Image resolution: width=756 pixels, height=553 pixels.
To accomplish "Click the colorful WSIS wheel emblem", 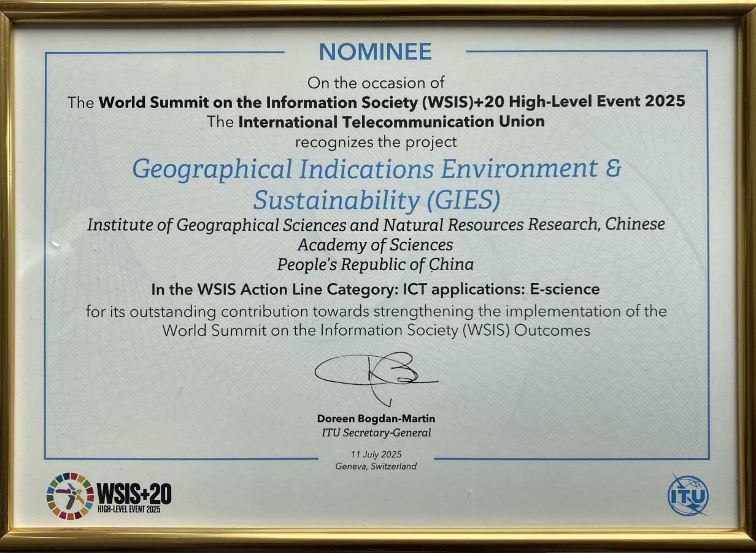I will click(x=70, y=497).
